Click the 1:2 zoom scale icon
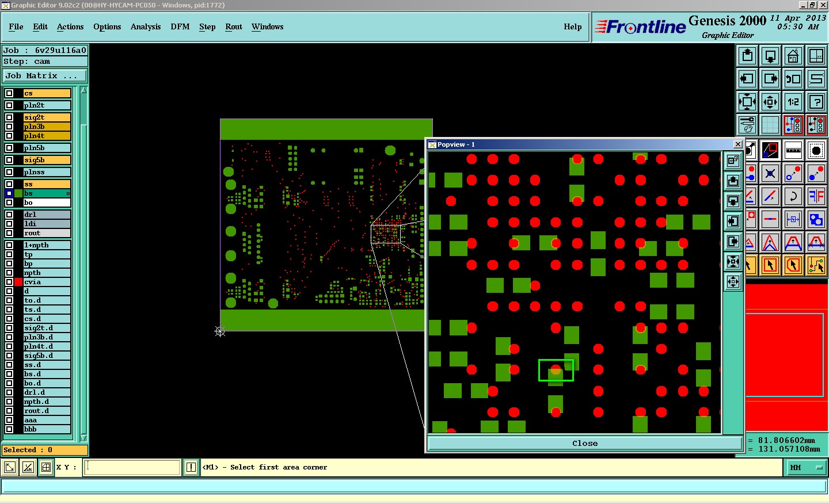829x504 pixels. [x=793, y=102]
